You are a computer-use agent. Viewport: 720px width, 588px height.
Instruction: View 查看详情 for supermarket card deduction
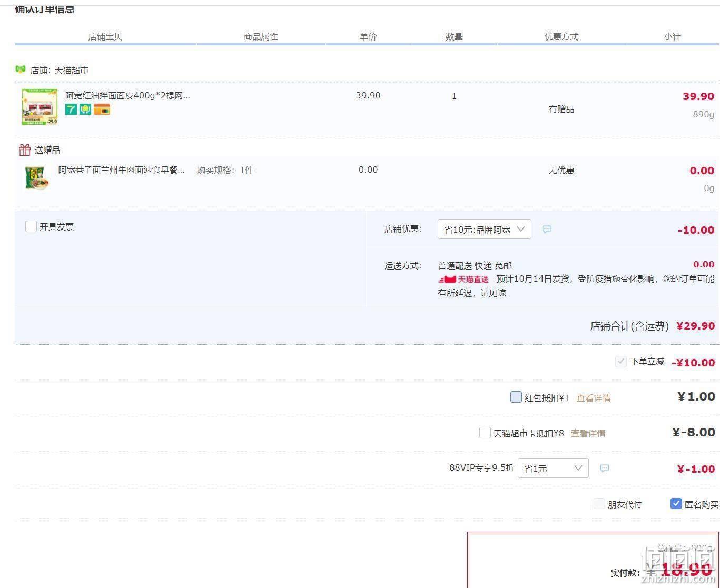click(588, 433)
